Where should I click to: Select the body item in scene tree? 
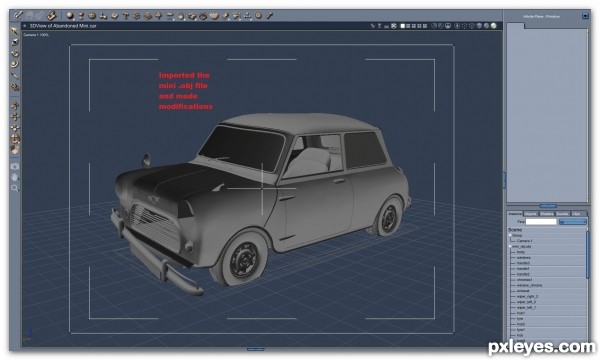click(x=521, y=252)
